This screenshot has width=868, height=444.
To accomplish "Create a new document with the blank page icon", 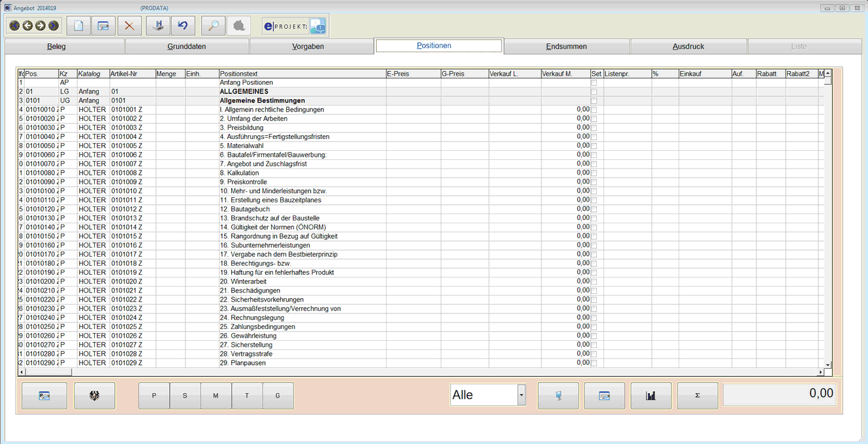I will (x=78, y=25).
